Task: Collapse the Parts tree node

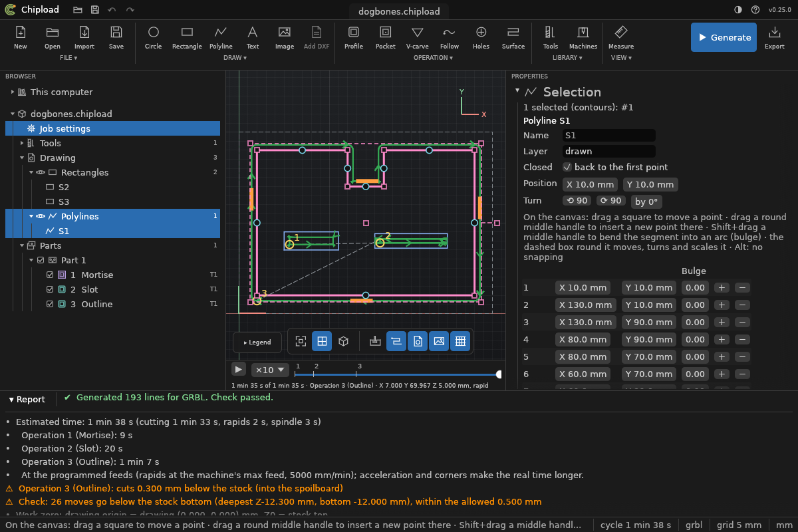Action: [21, 245]
